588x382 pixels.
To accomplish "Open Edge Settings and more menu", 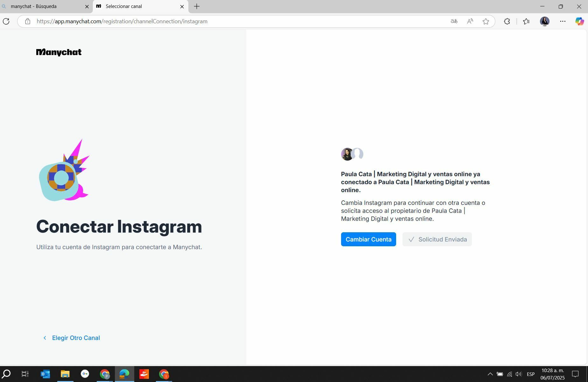I will [563, 21].
